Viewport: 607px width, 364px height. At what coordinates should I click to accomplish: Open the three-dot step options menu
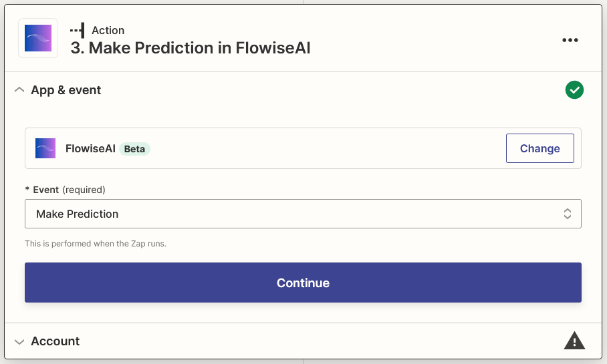tap(570, 40)
